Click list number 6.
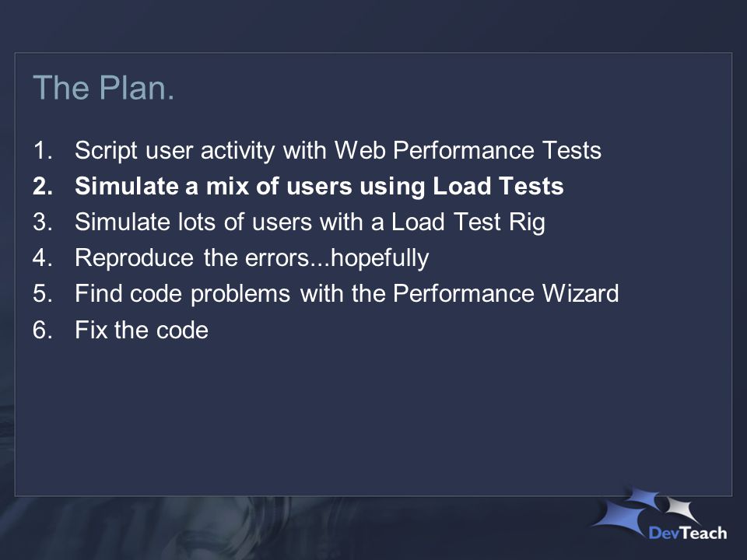747x560 pixels. [42, 330]
